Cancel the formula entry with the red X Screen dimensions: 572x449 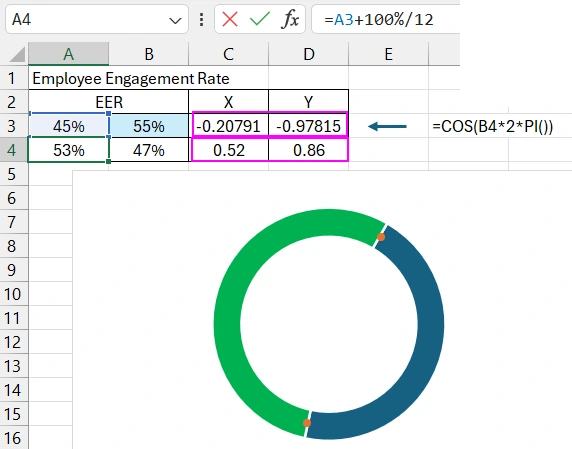tap(230, 19)
